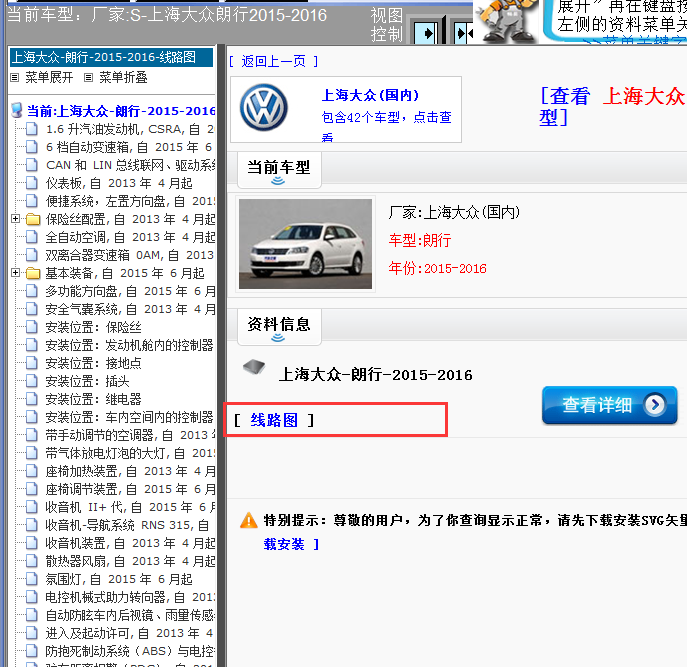Open 安装位置: 保险丝 tree item
This screenshot has width=687, height=667.
pyautogui.click(x=93, y=327)
